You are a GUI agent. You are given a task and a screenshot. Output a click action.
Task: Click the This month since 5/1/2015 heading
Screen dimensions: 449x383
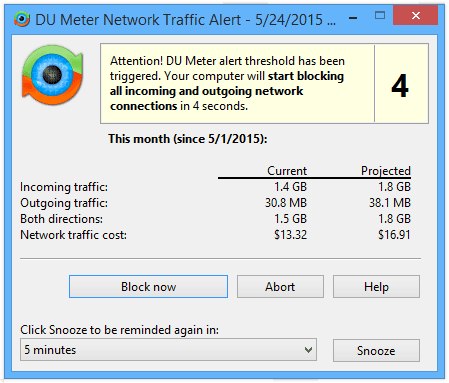click(188, 139)
